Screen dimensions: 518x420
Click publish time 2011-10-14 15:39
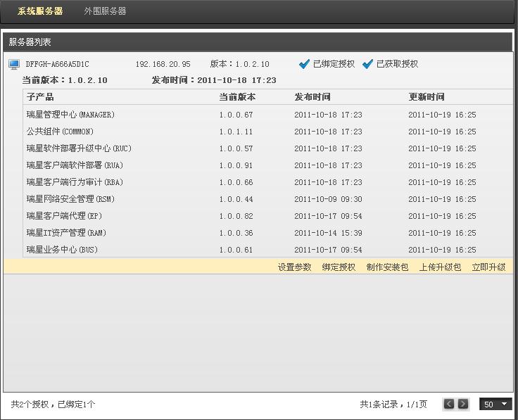(328, 232)
